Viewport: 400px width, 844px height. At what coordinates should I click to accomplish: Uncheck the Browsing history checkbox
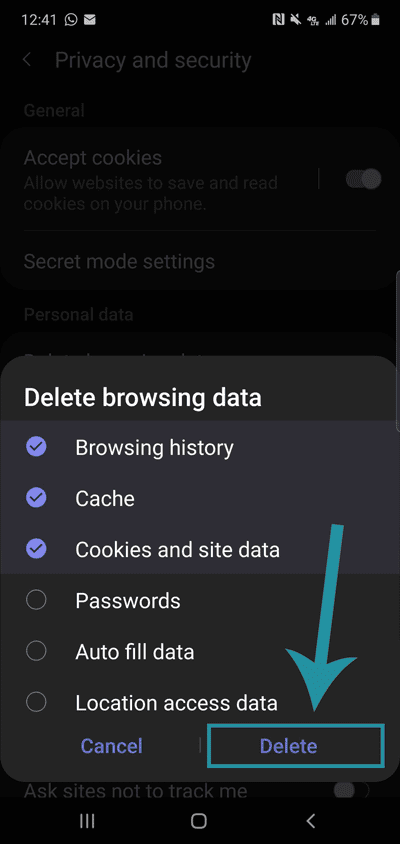pos(36,446)
